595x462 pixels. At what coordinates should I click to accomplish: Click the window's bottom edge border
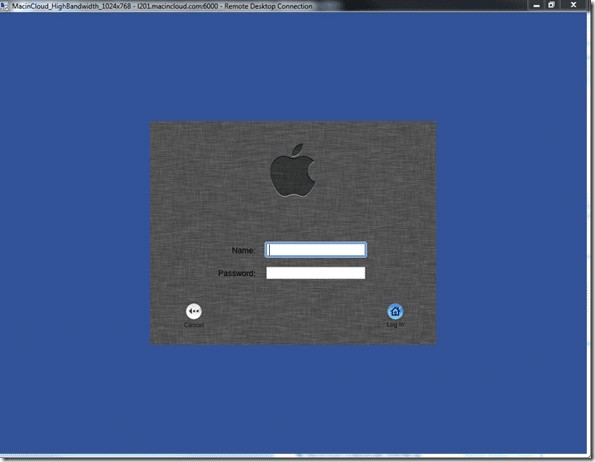(x=296, y=456)
